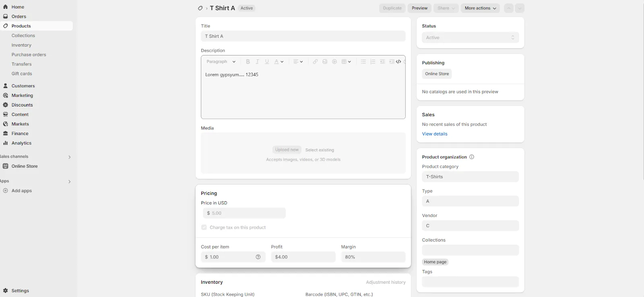
Task: Insert an image into the description
Action: pyautogui.click(x=325, y=61)
